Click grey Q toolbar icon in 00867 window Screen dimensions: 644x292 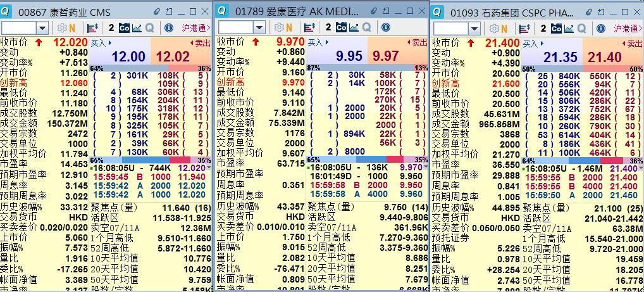pos(149,28)
